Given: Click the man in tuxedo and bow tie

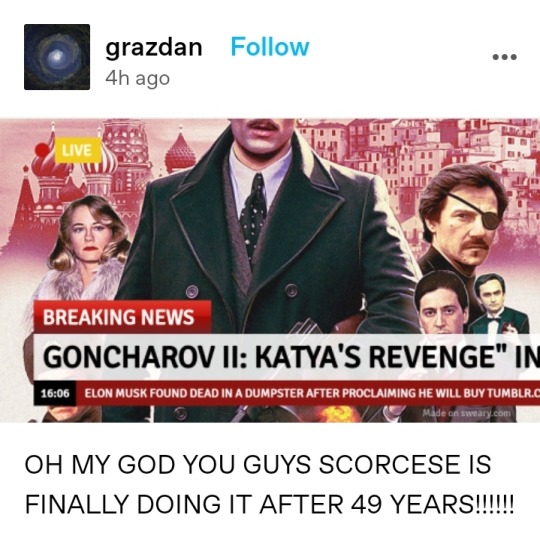Looking at the screenshot, I should click(496, 305).
